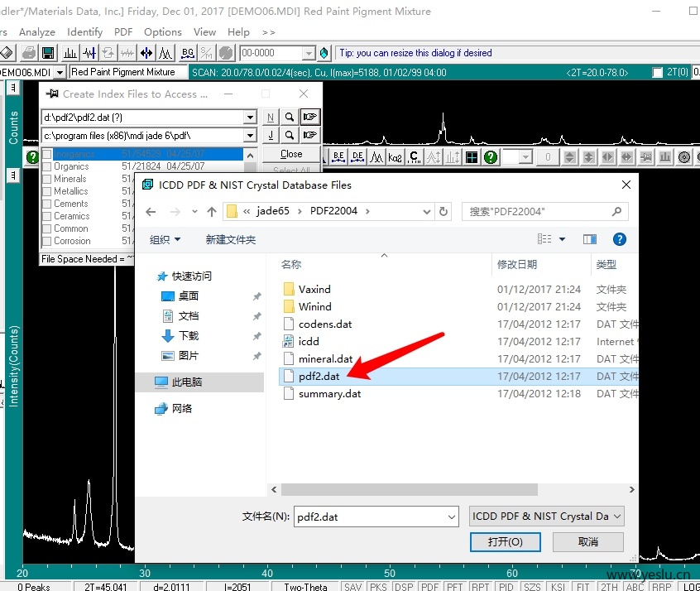Viewport: 700px width, 591px height.
Task: Select the BG background removal tool
Action: pos(188,53)
